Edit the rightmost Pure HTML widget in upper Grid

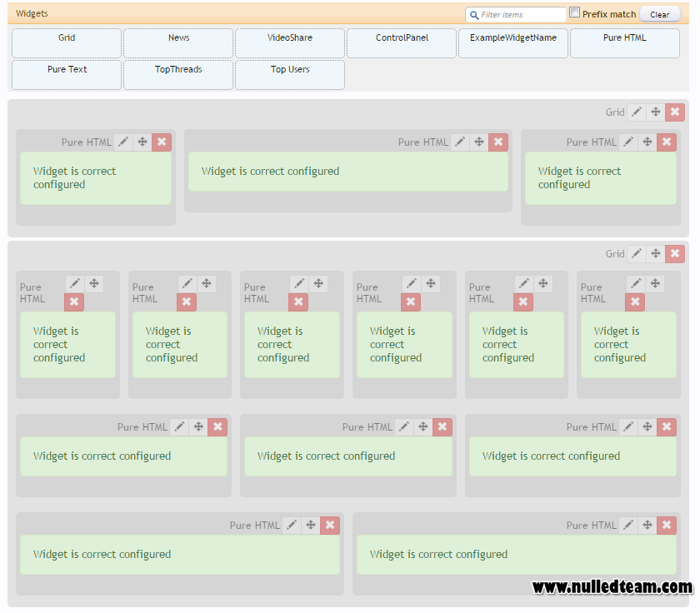[628, 142]
